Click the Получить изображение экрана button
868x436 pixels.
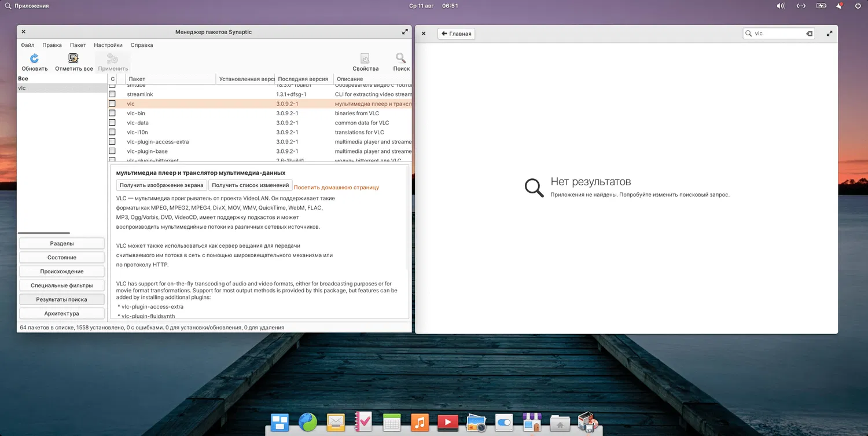(161, 185)
